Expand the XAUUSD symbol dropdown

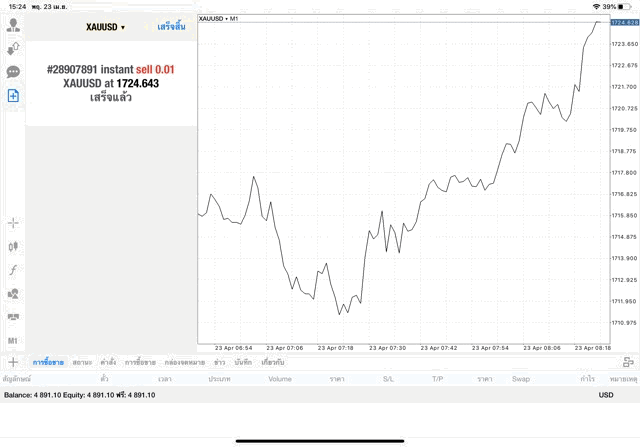(105, 27)
